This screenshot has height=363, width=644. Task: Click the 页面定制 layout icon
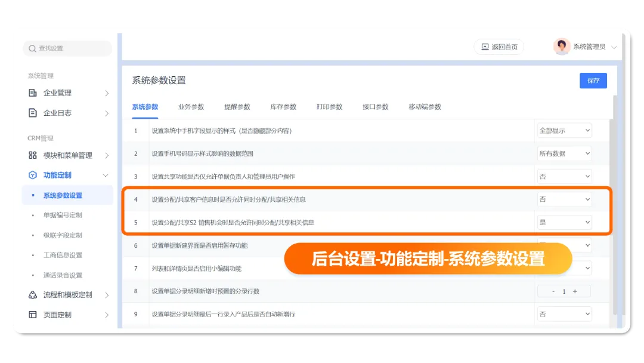coord(33,315)
